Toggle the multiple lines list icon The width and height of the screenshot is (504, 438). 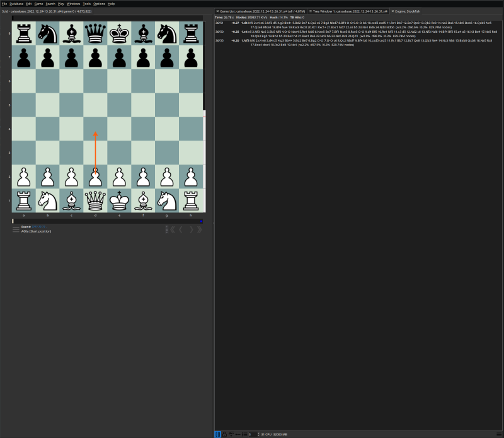[x=244, y=434]
